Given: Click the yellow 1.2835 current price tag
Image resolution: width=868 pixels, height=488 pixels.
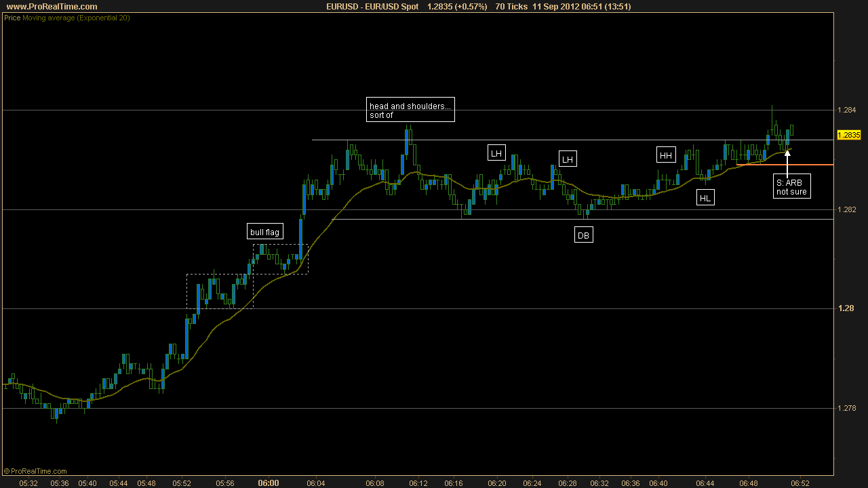Looking at the screenshot, I should 849,135.
